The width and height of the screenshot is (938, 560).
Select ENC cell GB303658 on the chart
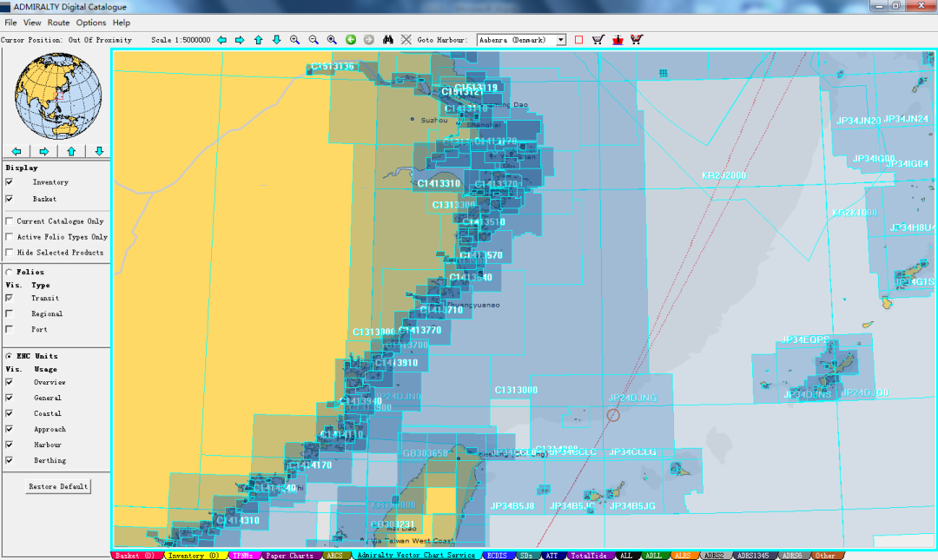tap(426, 453)
